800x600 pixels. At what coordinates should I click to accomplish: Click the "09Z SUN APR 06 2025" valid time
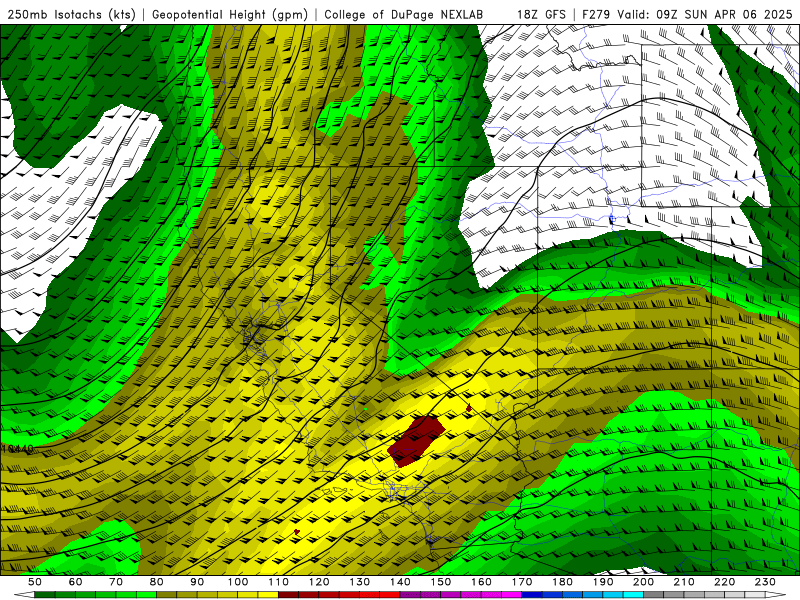pos(724,15)
